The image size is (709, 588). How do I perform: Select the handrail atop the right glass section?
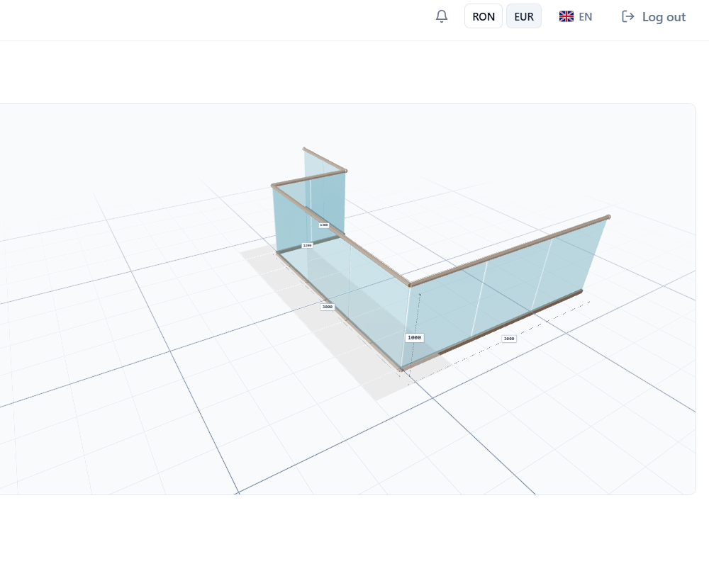[x=510, y=251]
